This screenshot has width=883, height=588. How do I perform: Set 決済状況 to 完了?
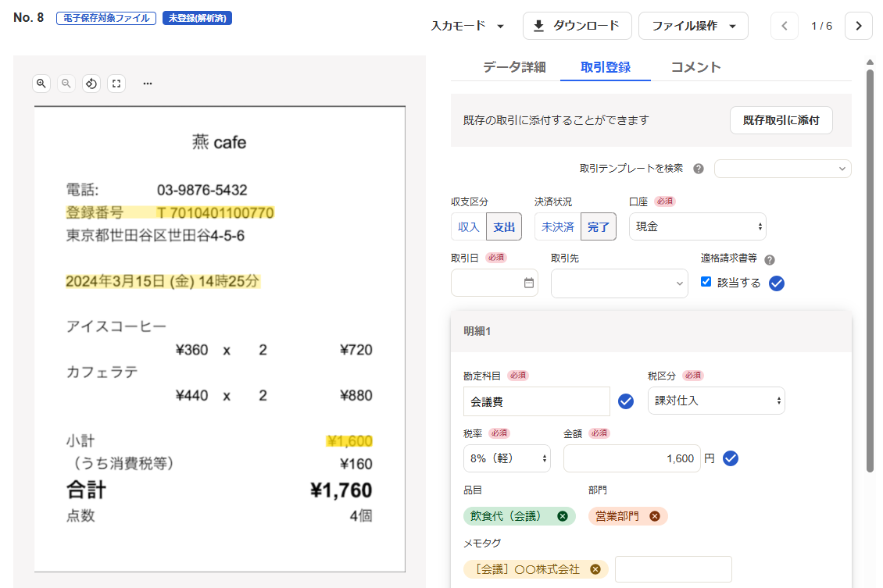[x=598, y=226]
